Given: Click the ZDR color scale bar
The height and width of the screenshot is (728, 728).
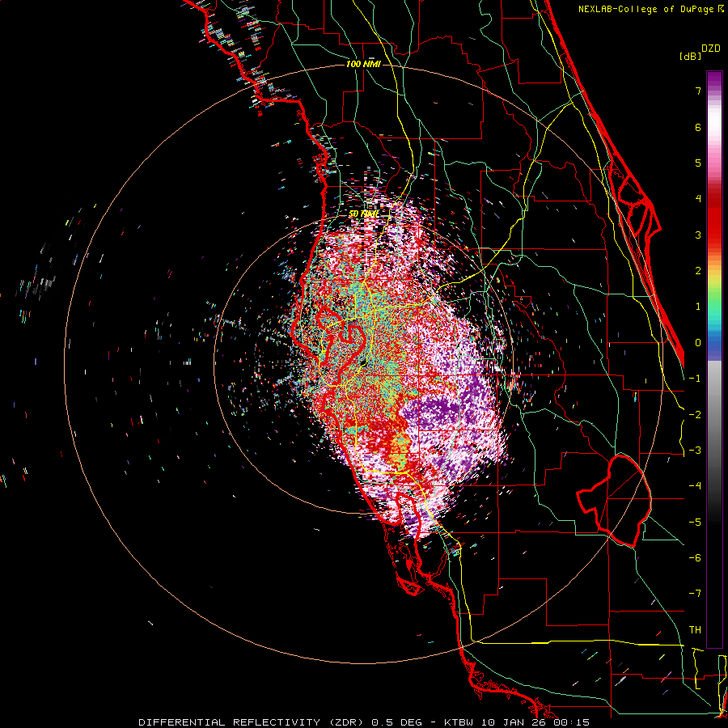Looking at the screenshot, I should pyautogui.click(x=714, y=359).
